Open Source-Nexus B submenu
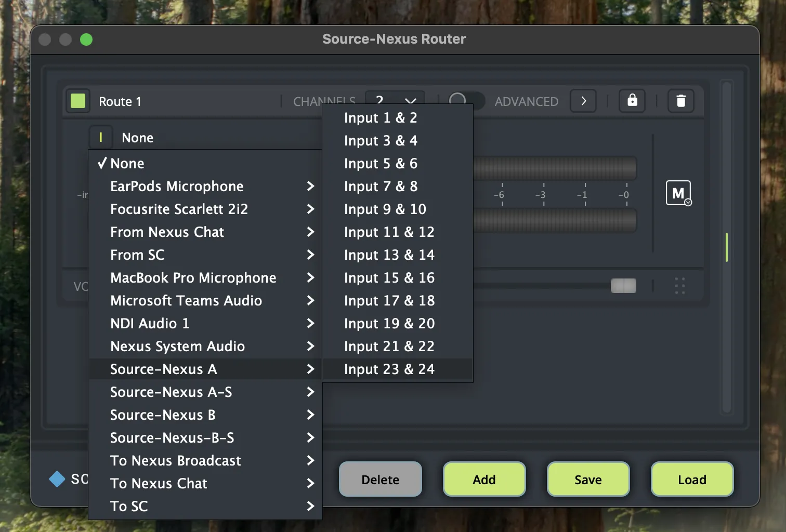 [x=205, y=415]
